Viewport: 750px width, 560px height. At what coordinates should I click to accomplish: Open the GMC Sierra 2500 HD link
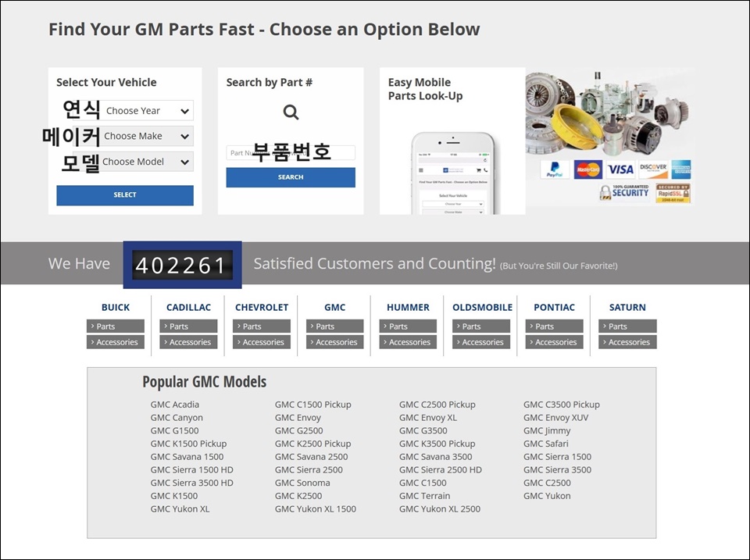click(441, 469)
